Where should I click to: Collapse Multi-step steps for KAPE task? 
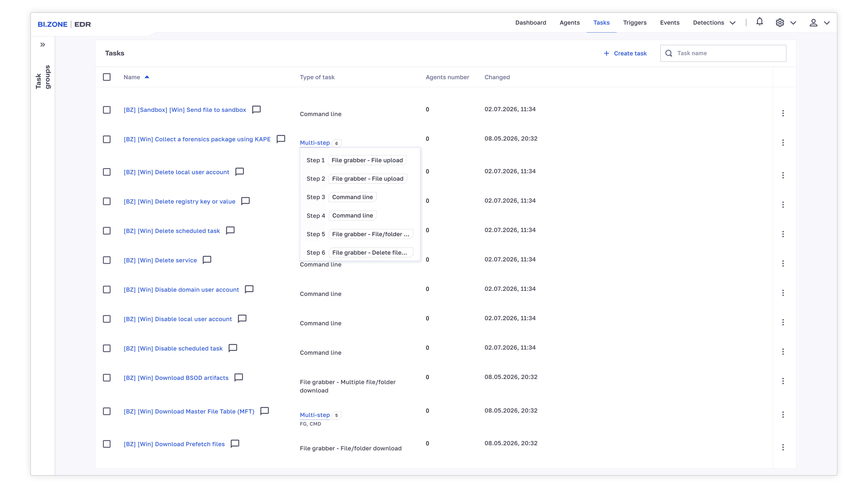coord(315,142)
